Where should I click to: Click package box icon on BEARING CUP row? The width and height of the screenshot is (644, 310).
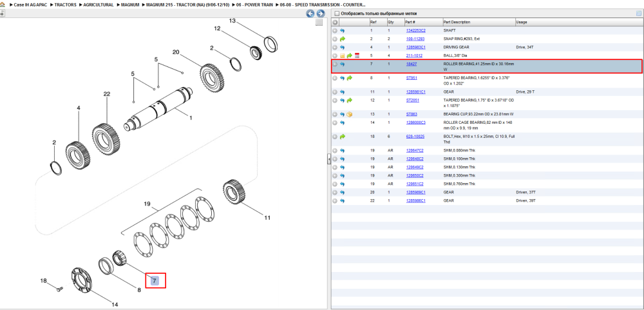click(x=350, y=114)
